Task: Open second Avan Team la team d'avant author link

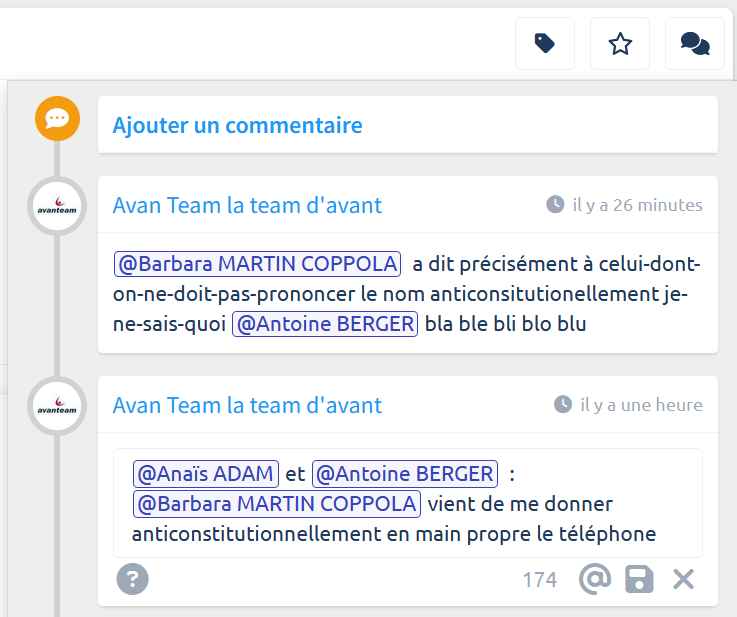Action: click(x=247, y=405)
